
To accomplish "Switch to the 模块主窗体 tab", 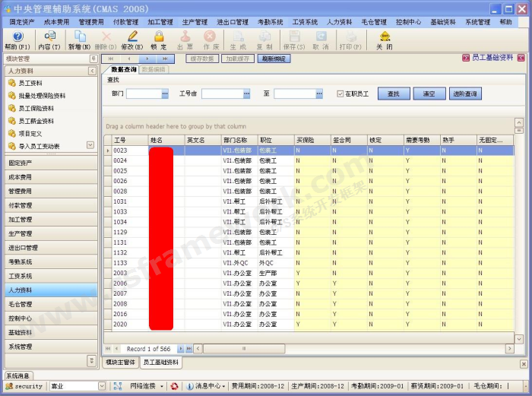I will pos(120,363).
